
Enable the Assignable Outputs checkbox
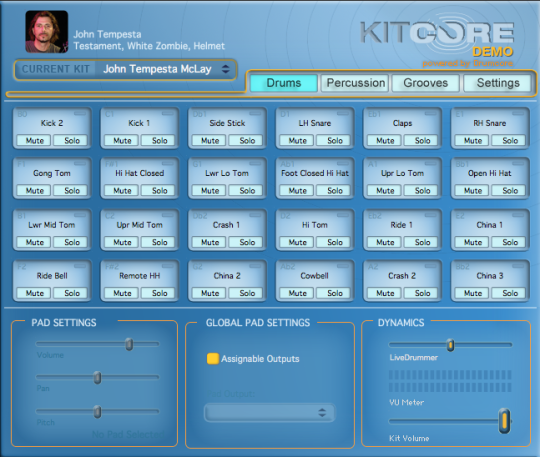(212, 359)
